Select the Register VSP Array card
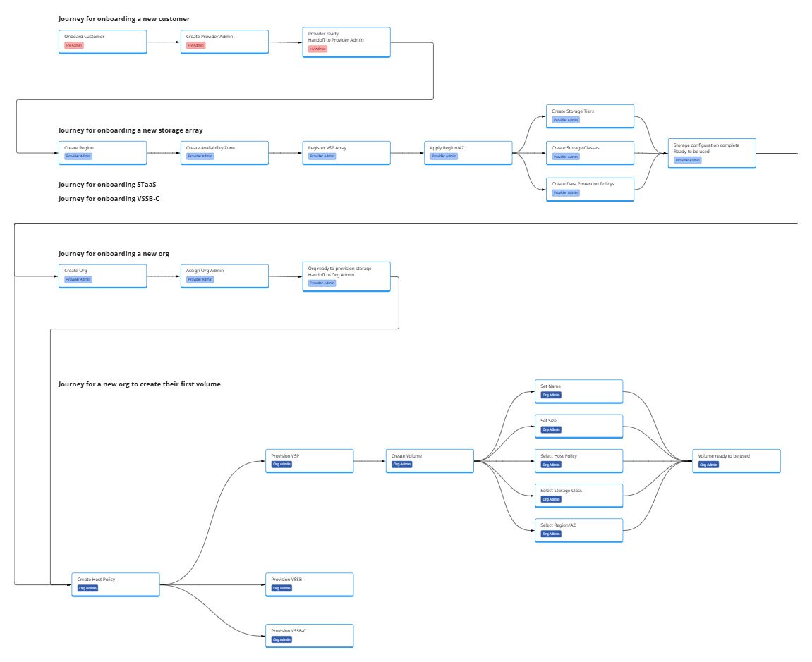This screenshot has width=812, height=662. (x=346, y=153)
